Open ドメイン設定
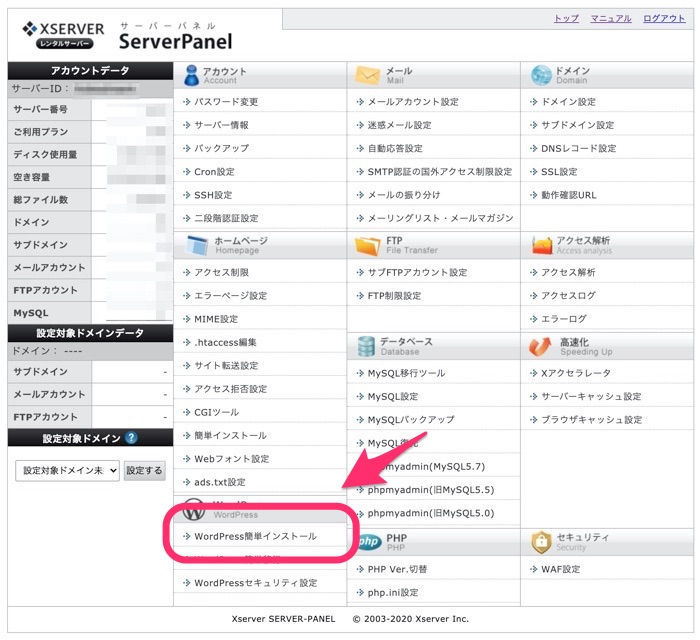Viewport: 700px width, 640px height. point(568,102)
